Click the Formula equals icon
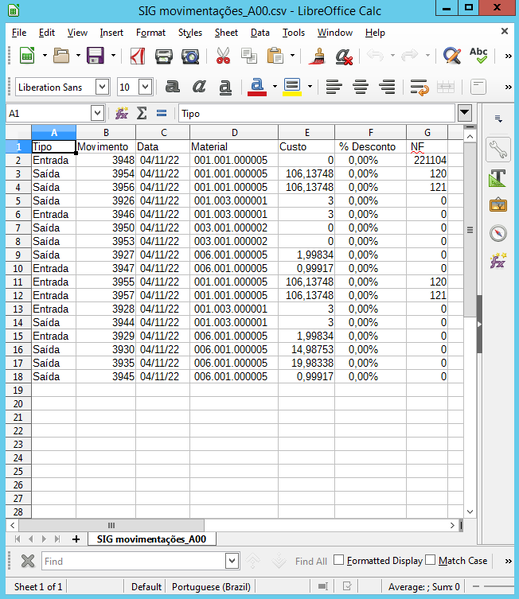Screen dimensions: 519x599 point(162,113)
